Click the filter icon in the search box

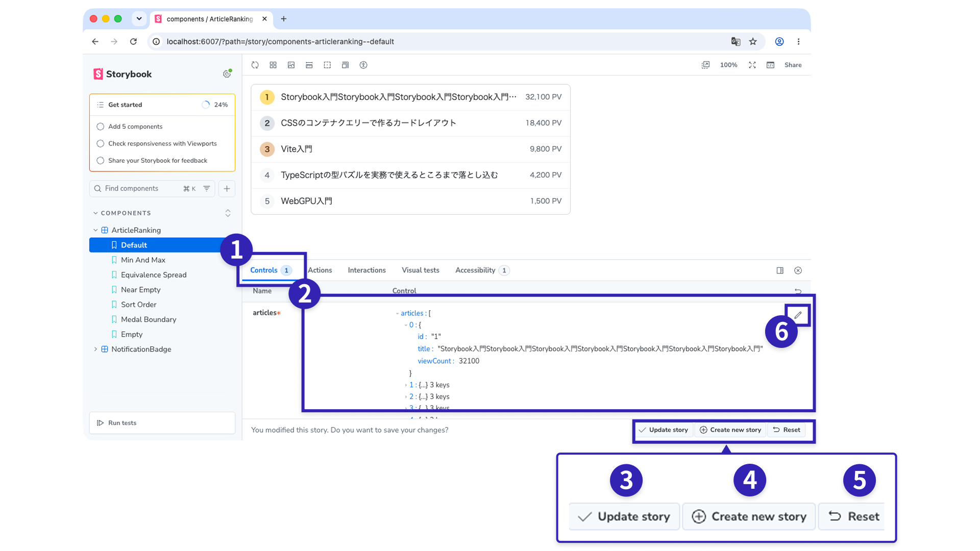[207, 188]
